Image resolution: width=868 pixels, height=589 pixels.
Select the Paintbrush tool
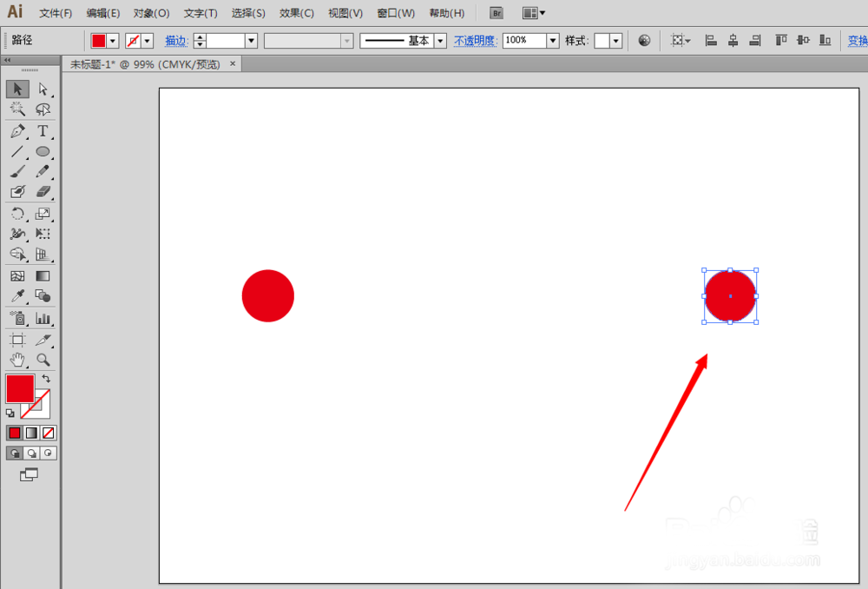(17, 171)
